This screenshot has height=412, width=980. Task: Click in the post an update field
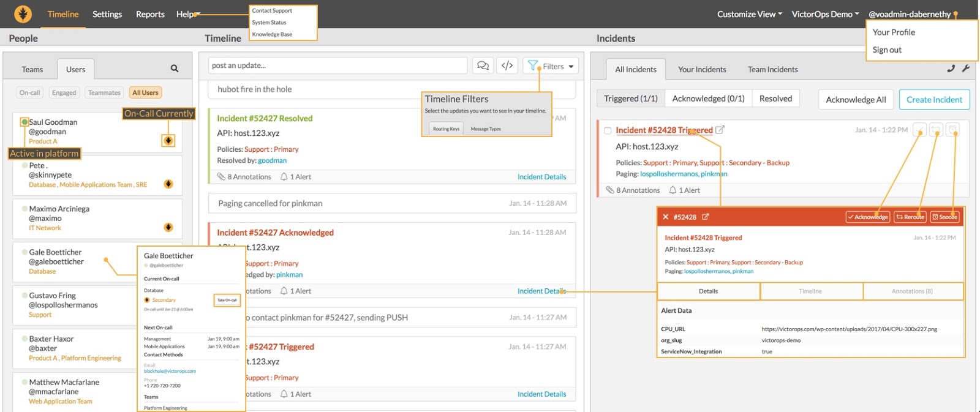pyautogui.click(x=338, y=66)
